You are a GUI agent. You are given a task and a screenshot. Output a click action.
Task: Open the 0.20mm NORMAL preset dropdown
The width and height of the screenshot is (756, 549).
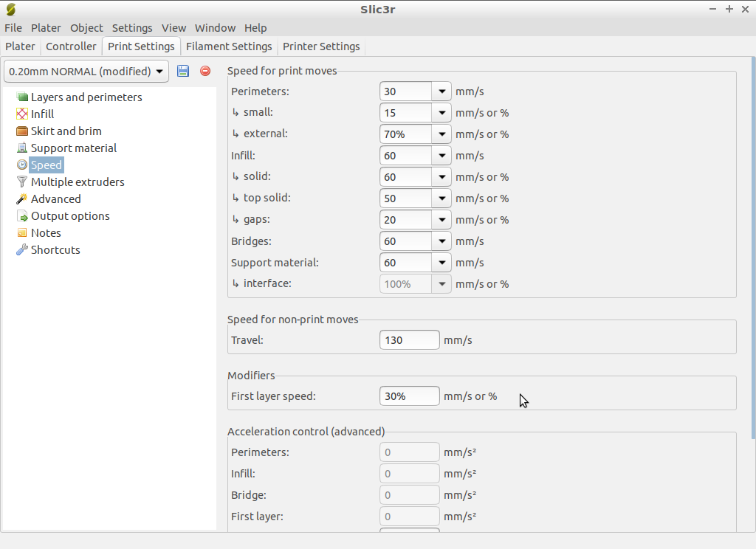tap(86, 72)
